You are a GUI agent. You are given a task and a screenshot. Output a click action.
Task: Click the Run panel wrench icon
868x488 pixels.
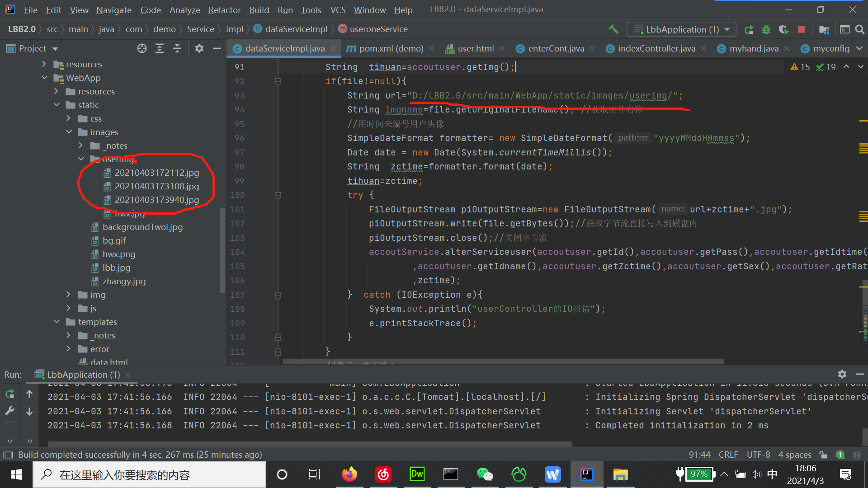click(9, 411)
